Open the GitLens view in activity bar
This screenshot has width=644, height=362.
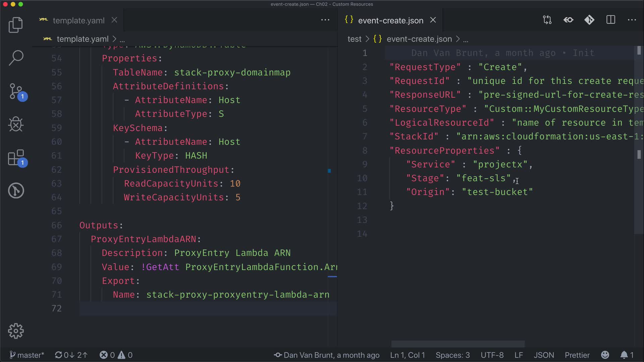[x=16, y=190]
